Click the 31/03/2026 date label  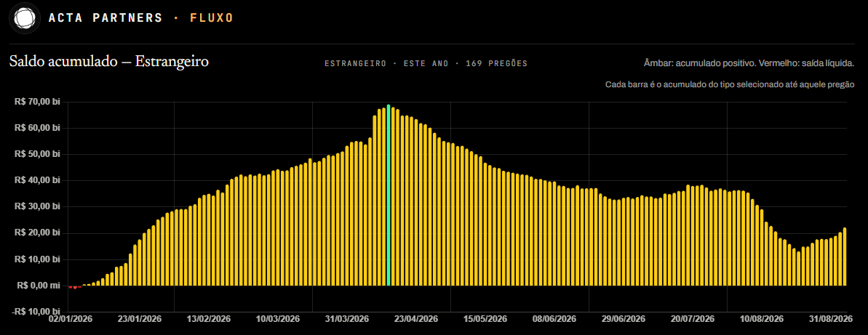[346, 320]
